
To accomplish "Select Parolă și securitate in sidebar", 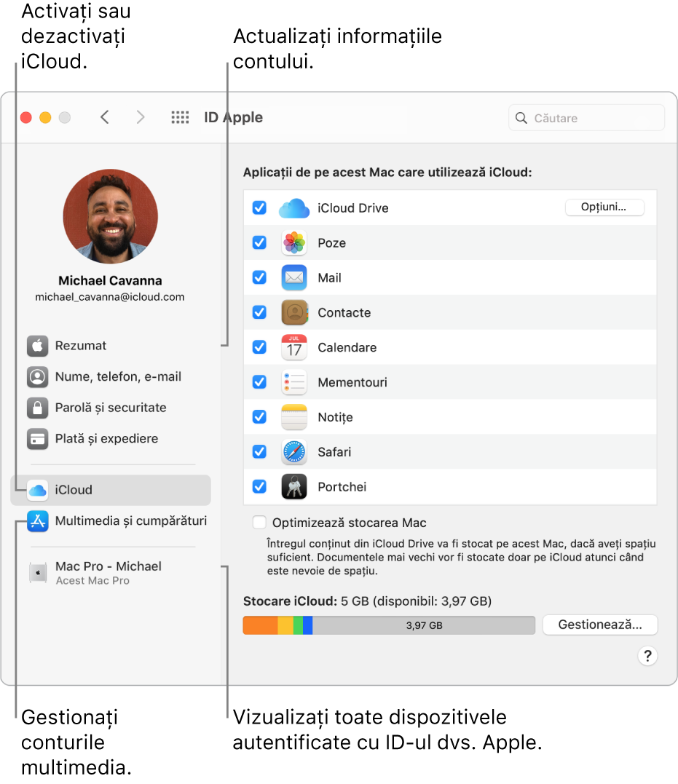I will click(x=111, y=408).
